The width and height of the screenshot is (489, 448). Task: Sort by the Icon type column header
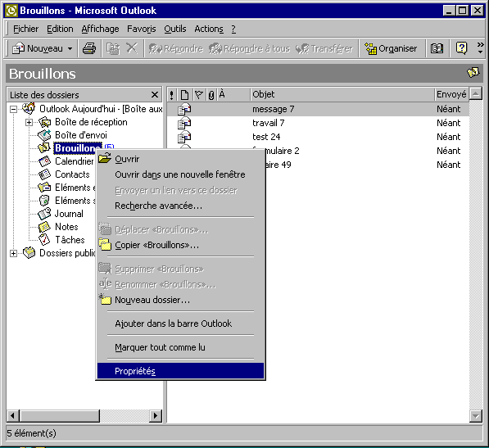[x=184, y=94]
